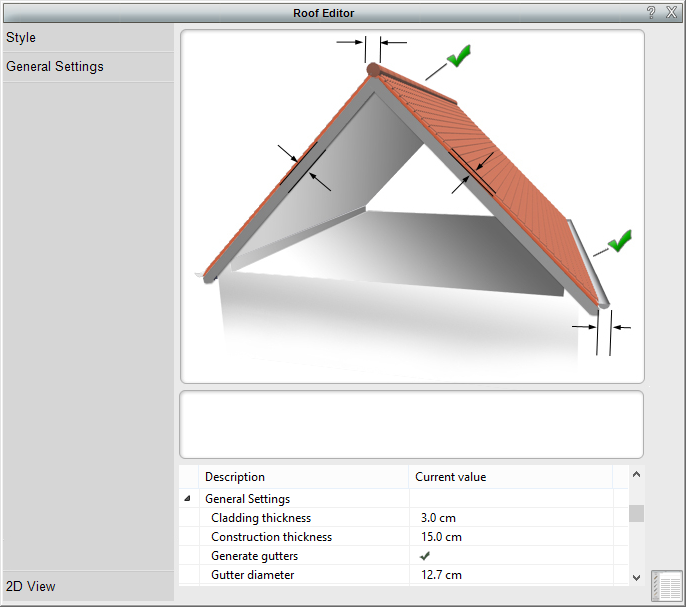Image resolution: width=686 pixels, height=607 pixels.
Task: Click the ridge width dimension arrows in preview
Action: [372, 48]
